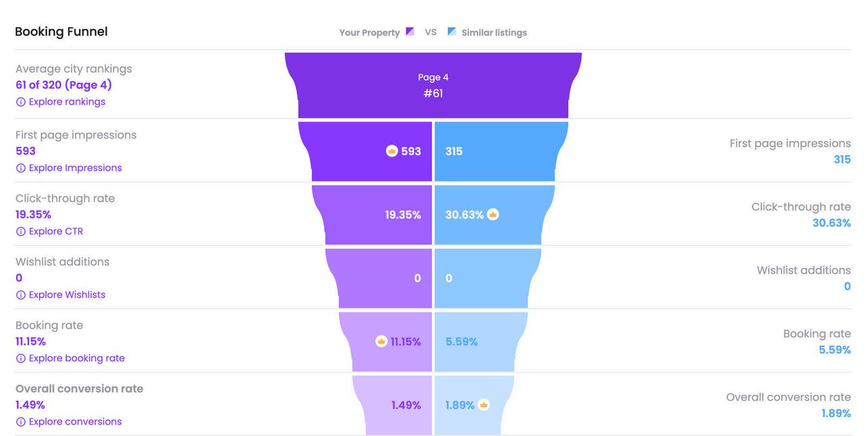Screen dimensions: 868x436
Task: Click blue Similar listings legend swatch
Action: pyautogui.click(x=452, y=32)
